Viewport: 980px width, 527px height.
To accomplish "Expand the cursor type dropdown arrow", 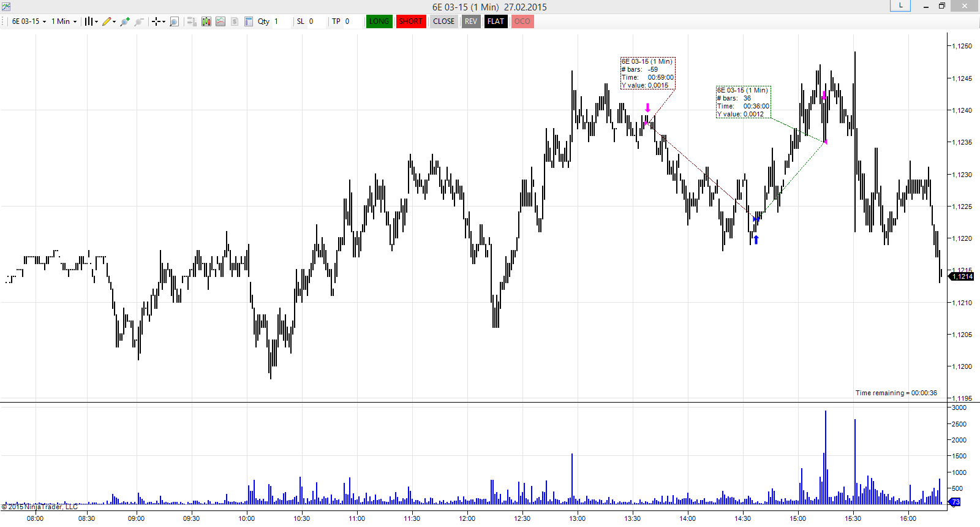I will pos(164,21).
